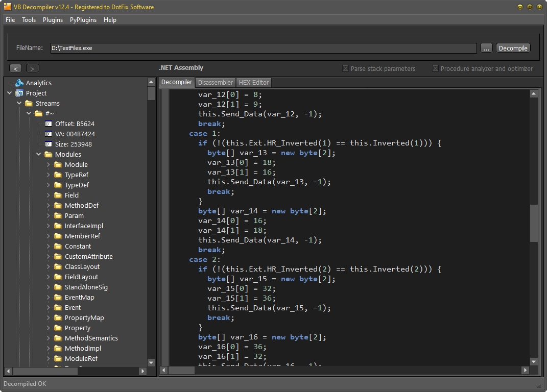Image resolution: width=547 pixels, height=392 pixels.
Task: Open the File menu
Action: click(x=10, y=20)
